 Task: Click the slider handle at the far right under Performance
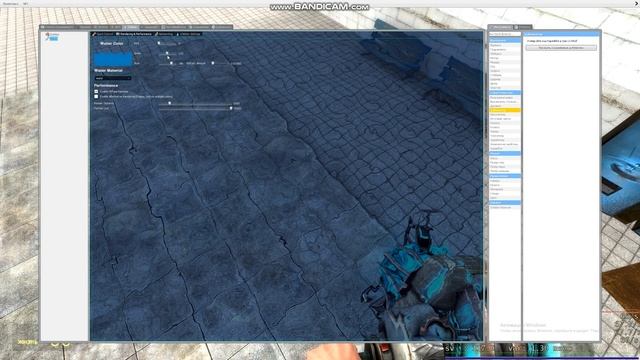click(231, 108)
